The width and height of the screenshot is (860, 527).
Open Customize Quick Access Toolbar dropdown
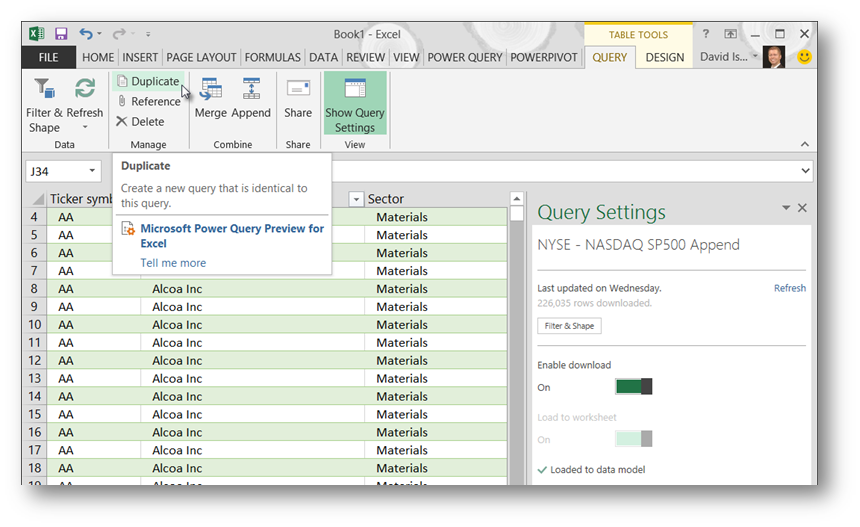coord(148,34)
